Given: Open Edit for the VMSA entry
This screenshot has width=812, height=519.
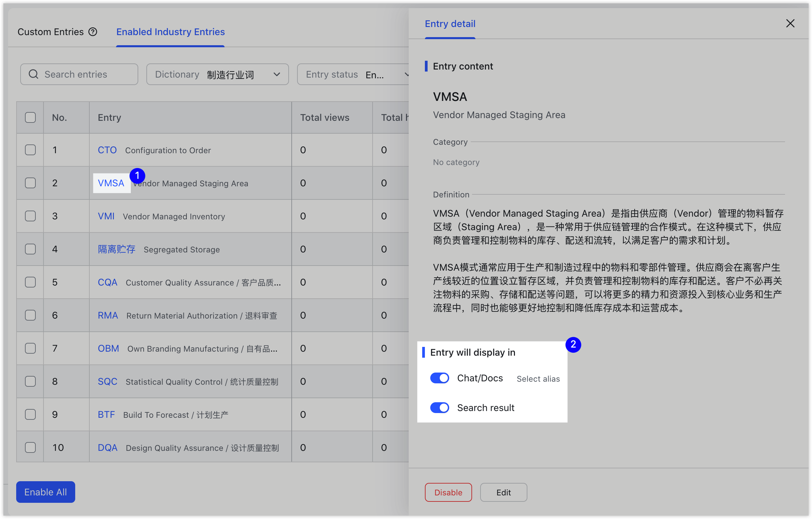Looking at the screenshot, I should (x=503, y=492).
